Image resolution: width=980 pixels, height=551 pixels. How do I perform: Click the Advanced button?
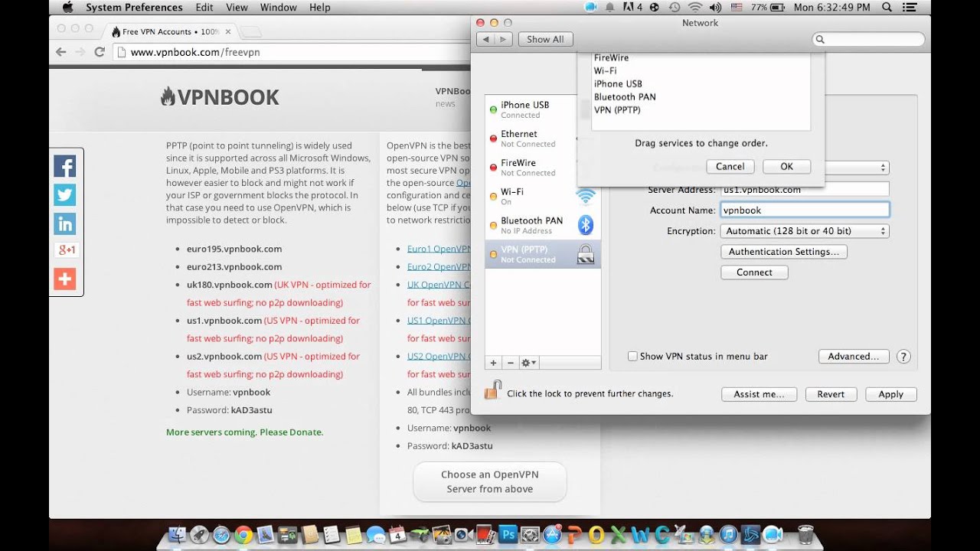click(854, 357)
